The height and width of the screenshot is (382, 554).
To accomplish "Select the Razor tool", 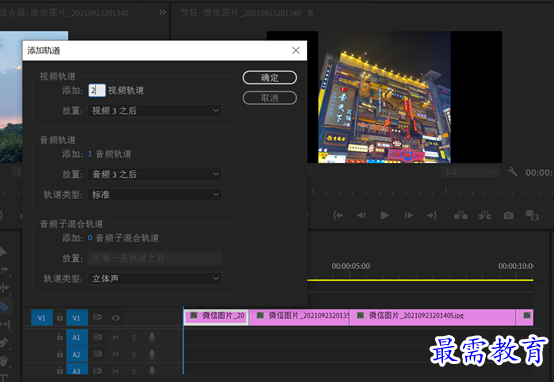I will pyautogui.click(x=5, y=306).
